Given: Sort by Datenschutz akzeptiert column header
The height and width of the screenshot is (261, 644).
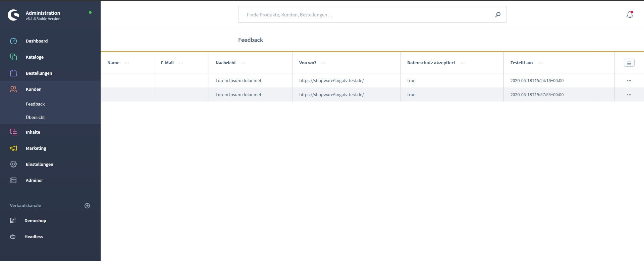Looking at the screenshot, I should [431, 63].
